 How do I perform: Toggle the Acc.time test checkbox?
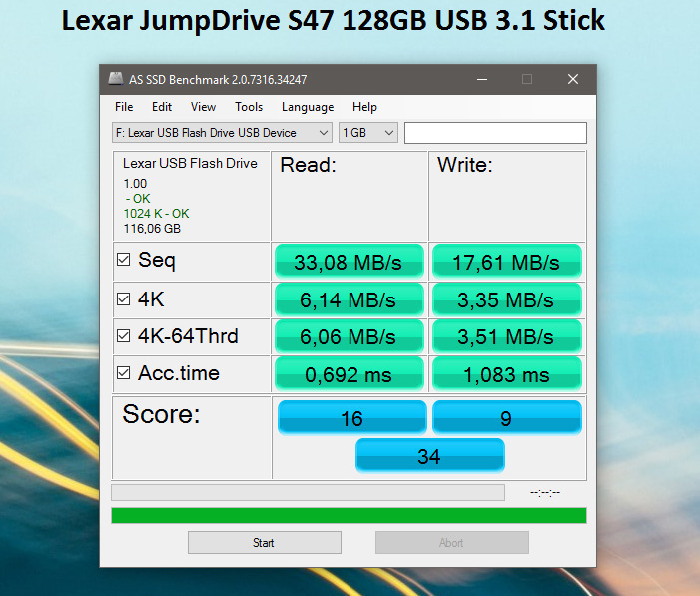[x=123, y=373]
